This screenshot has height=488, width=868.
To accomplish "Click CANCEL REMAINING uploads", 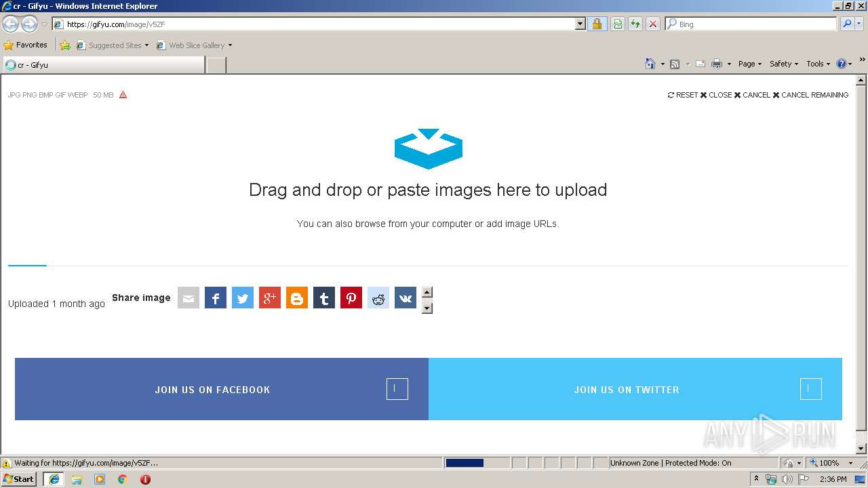I will tap(810, 95).
